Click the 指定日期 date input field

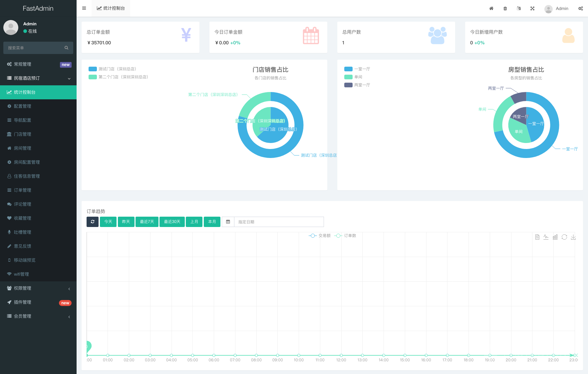279,222
